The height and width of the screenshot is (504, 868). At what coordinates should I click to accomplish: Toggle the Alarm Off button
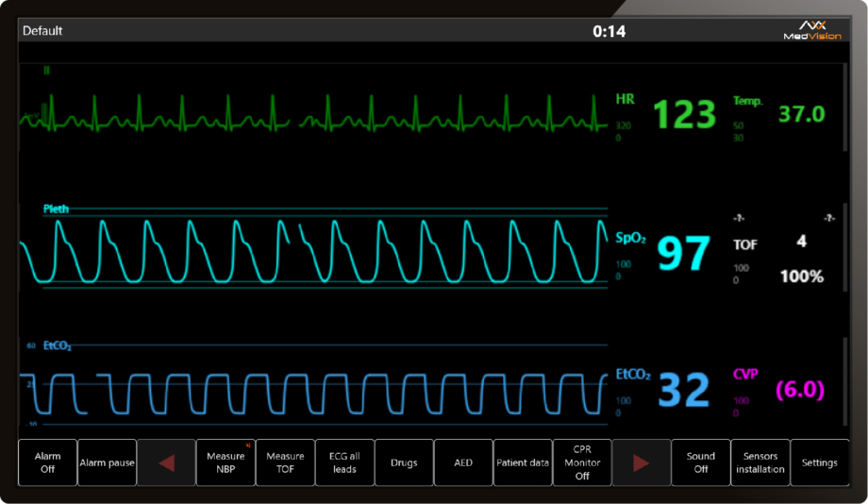point(47,462)
